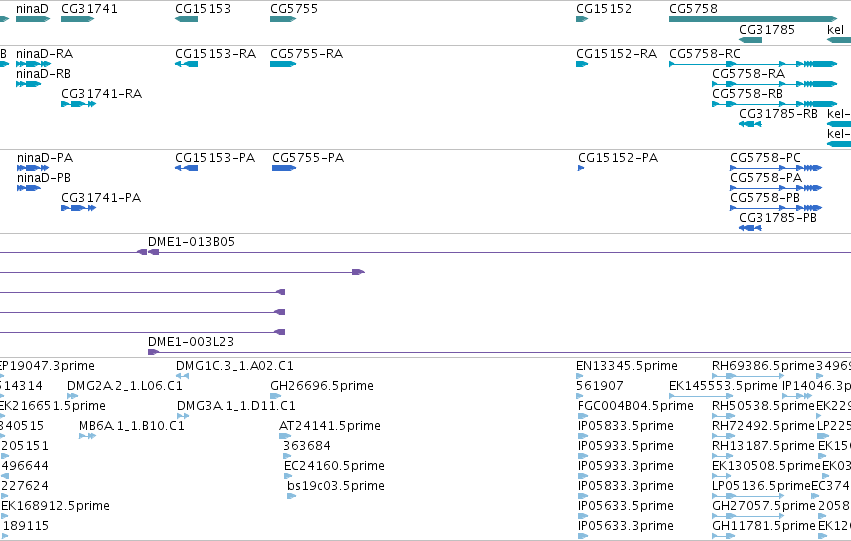Select the EN13345.5prime EST label
Viewport: 851px width, 541px height.
pos(627,366)
